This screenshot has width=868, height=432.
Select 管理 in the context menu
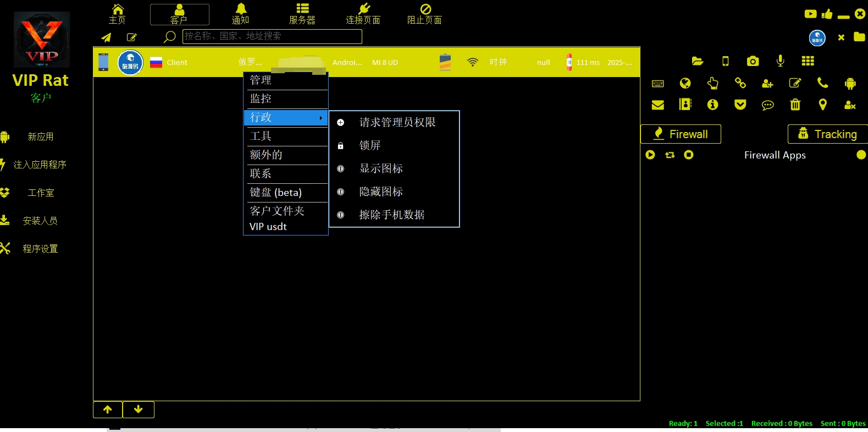(x=286, y=80)
